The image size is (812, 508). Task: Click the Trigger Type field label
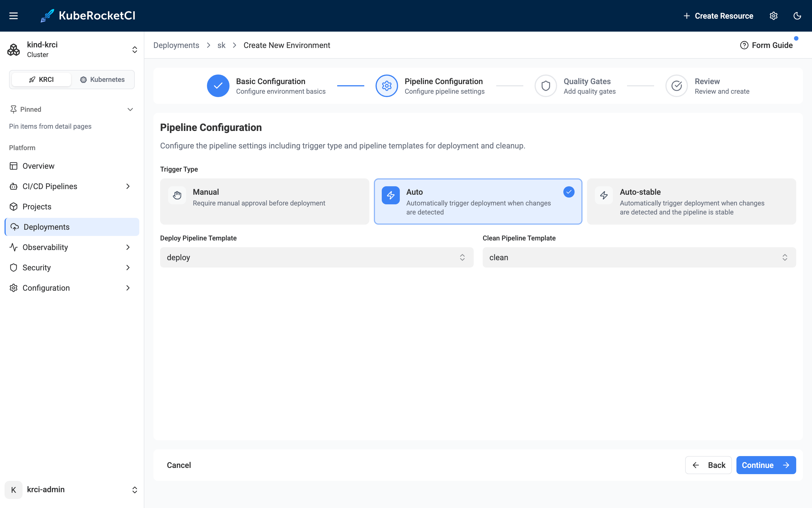tap(179, 169)
